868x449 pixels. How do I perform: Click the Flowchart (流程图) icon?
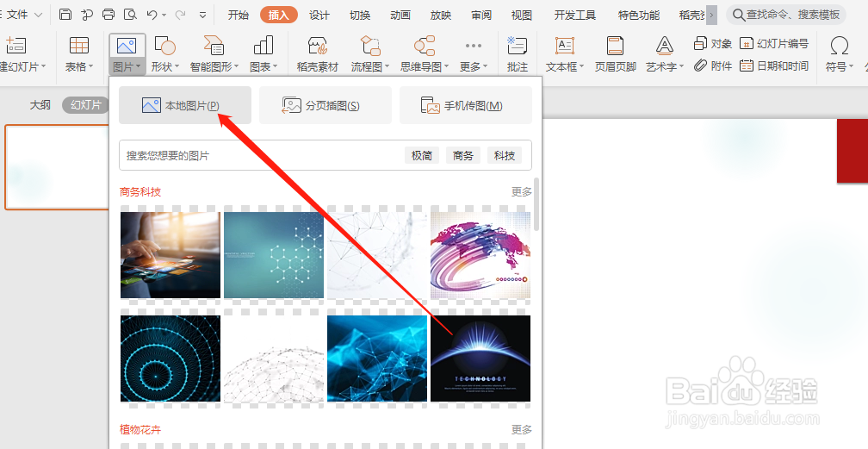pyautogui.click(x=370, y=46)
